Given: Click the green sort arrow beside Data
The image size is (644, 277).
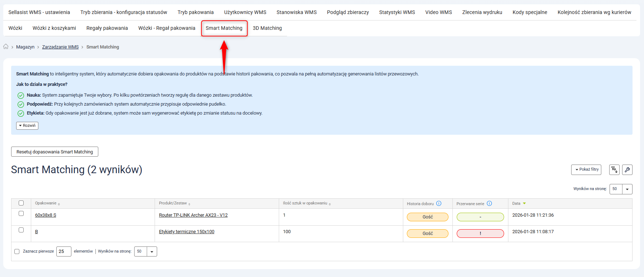Looking at the screenshot, I should tap(525, 204).
